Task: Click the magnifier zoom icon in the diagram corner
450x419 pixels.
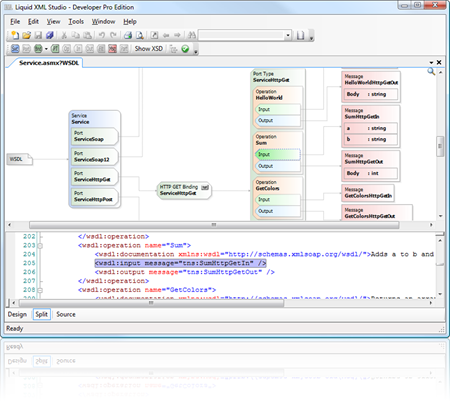Action: pyautogui.click(x=431, y=71)
